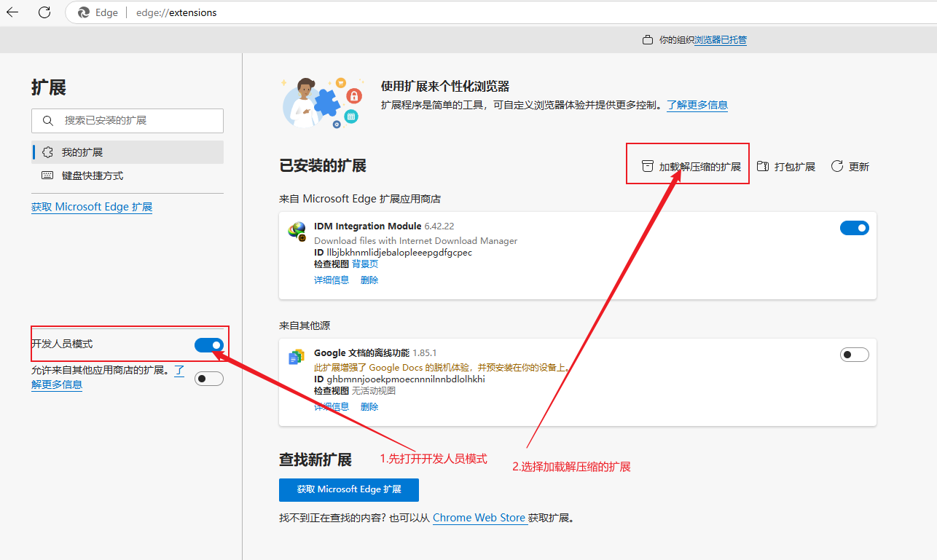
Task: Open IDM extension's 背景页 inspect view
Action: [x=365, y=264]
